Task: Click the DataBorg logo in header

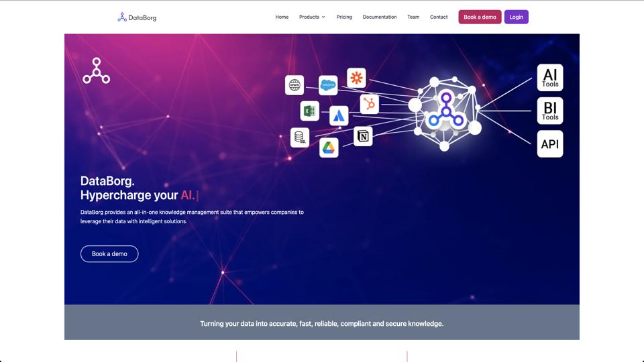Action: coord(137,17)
